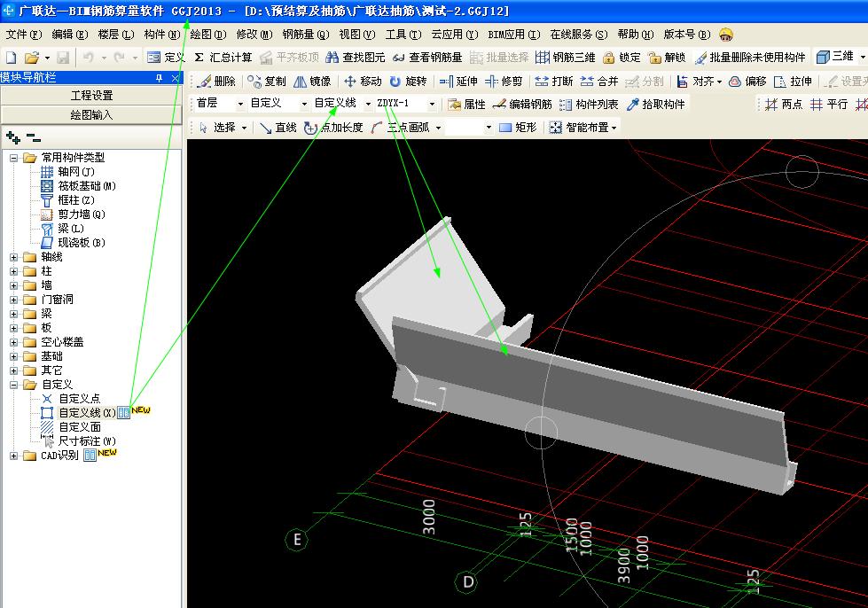Click the 绘图输入 button
Screen dimensions: 868x608
pyautogui.click(x=91, y=114)
